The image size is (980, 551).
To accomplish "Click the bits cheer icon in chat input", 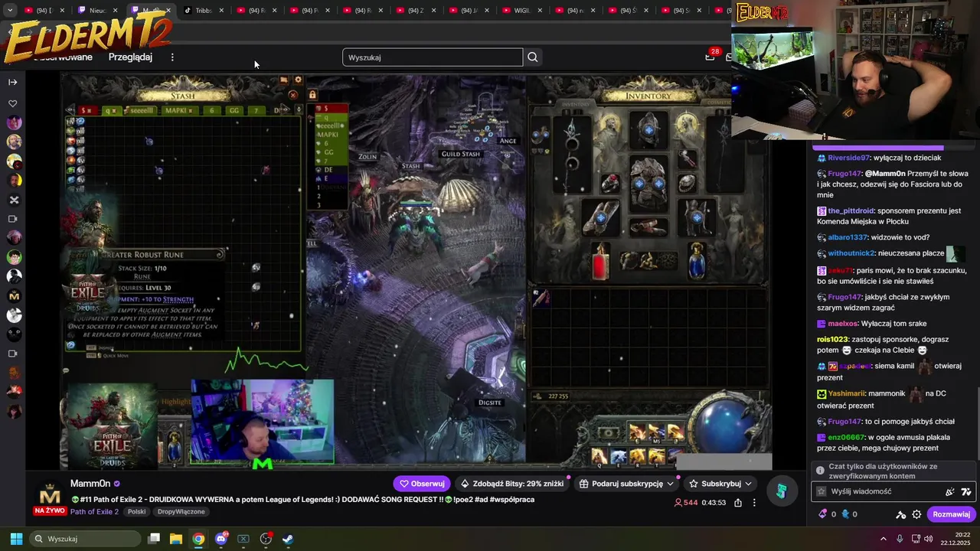I will (950, 492).
